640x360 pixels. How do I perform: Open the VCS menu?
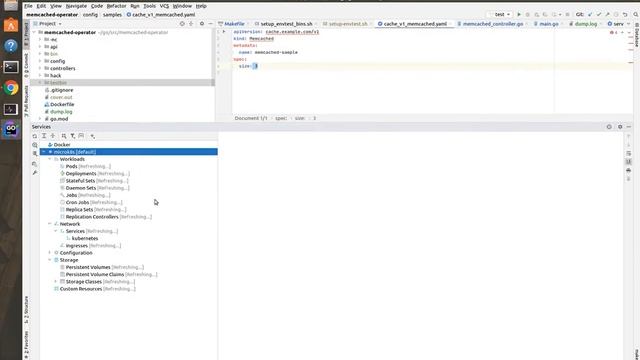[x=164, y=6]
